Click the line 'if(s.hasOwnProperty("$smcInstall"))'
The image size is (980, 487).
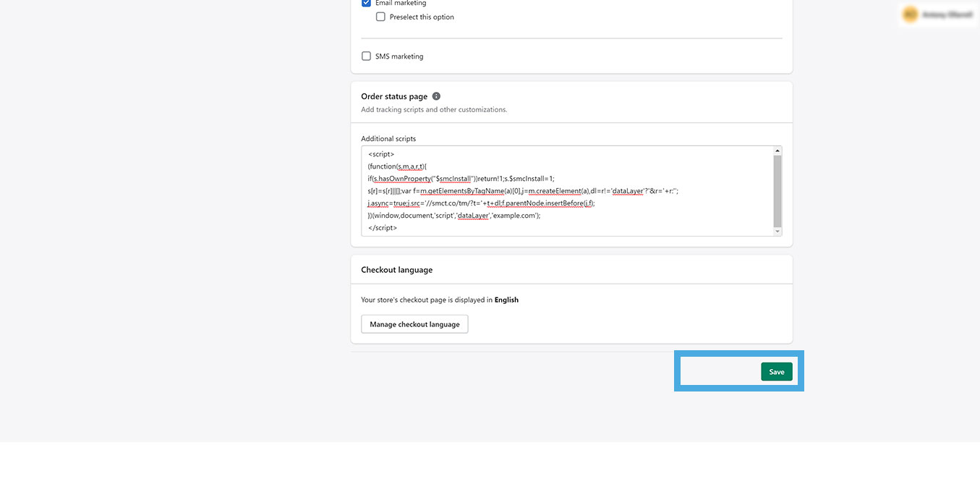click(461, 179)
